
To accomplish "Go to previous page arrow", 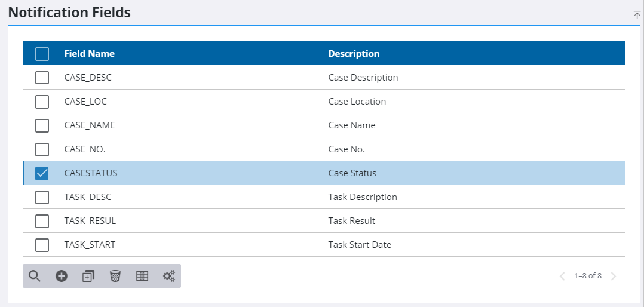I will 562,276.
